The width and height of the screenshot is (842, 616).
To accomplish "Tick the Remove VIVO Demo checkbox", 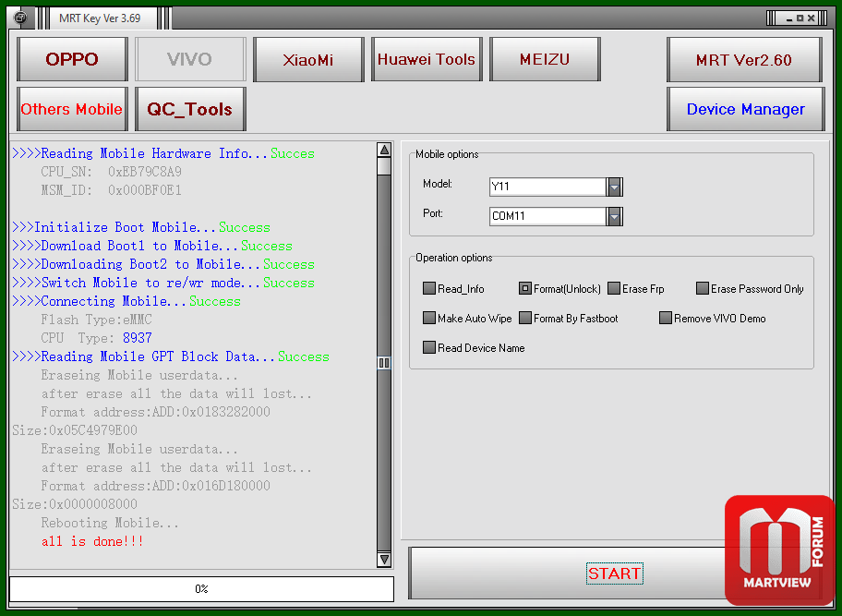I will 666,319.
